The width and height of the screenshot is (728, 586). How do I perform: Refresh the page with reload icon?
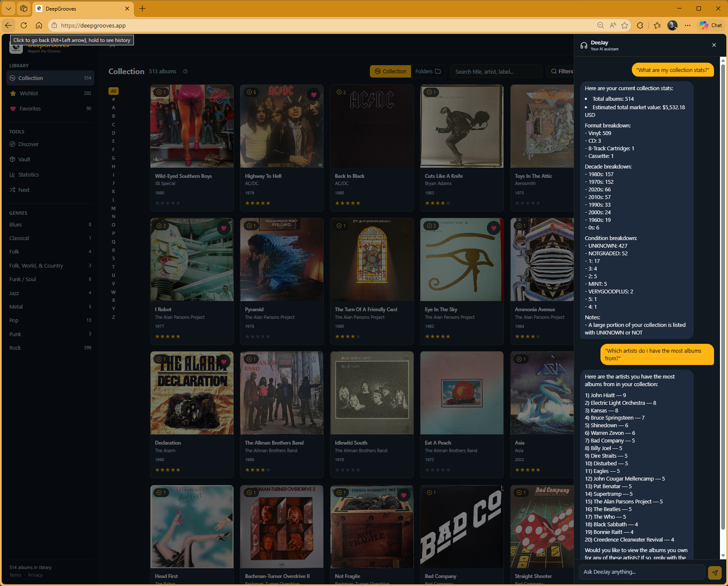pyautogui.click(x=24, y=25)
